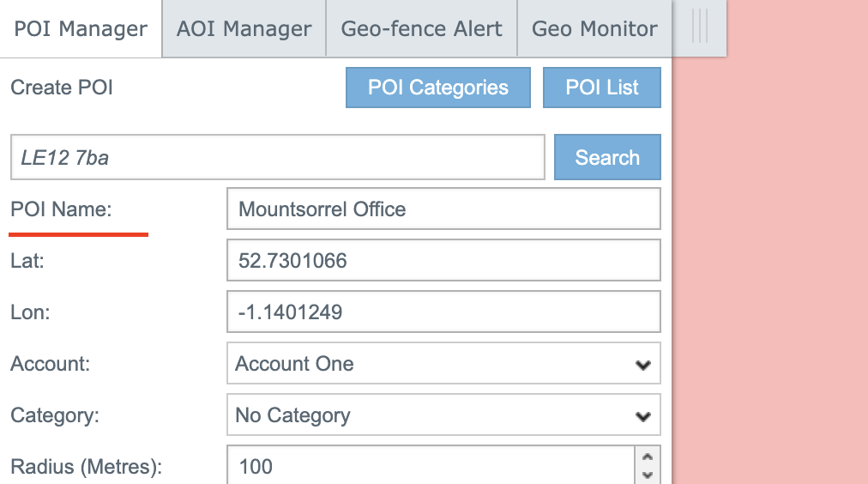
Task: Switch to the POI Manager tab
Action: [x=81, y=28]
